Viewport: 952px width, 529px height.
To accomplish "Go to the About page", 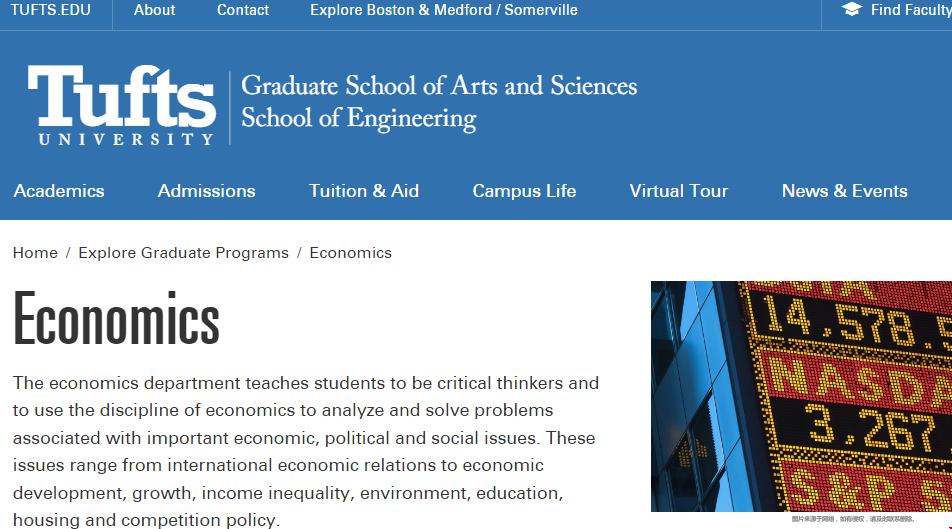I will click(x=154, y=10).
